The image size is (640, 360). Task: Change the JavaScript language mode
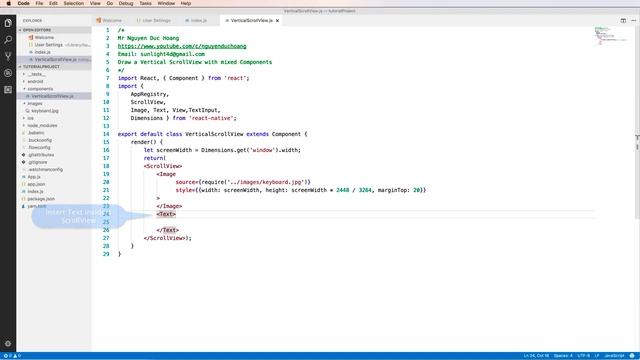(614, 356)
